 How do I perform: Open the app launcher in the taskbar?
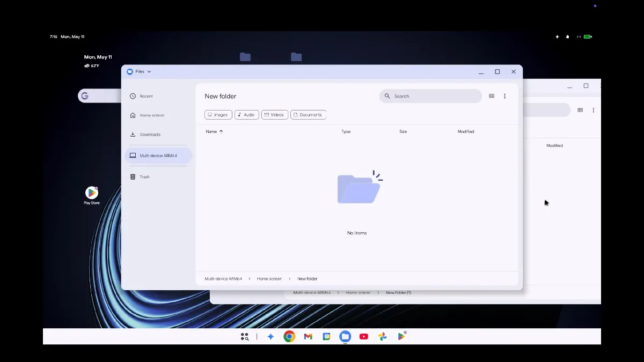click(x=245, y=337)
